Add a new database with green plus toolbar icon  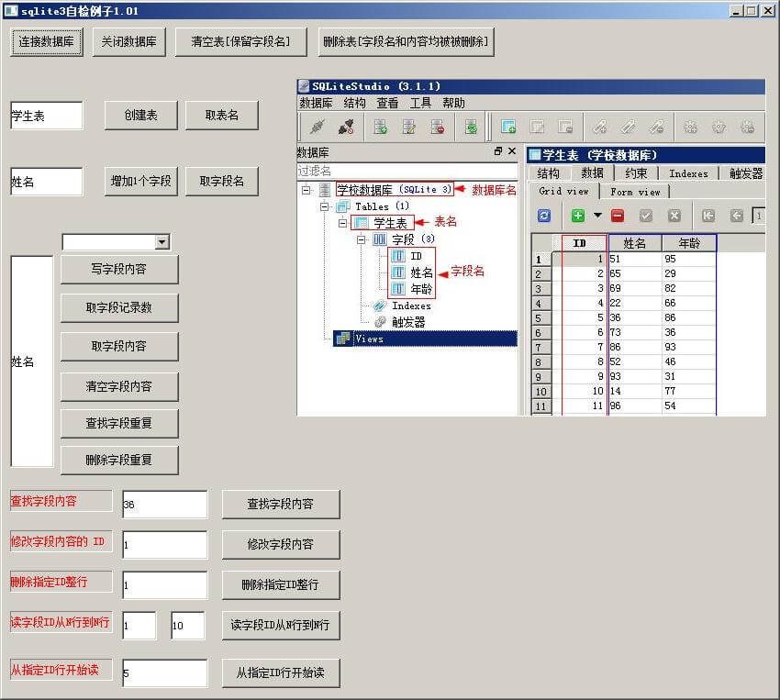(379, 128)
